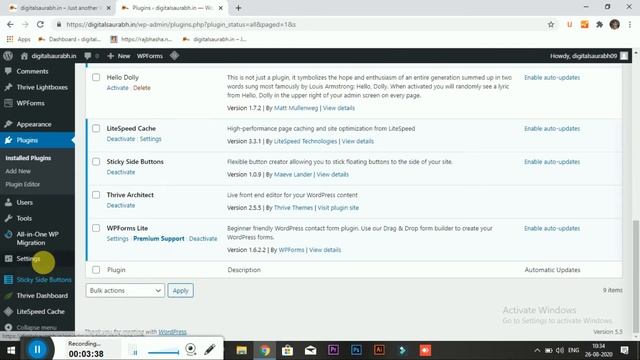
Task: Open the New content menu in admin bar
Action: point(119,56)
